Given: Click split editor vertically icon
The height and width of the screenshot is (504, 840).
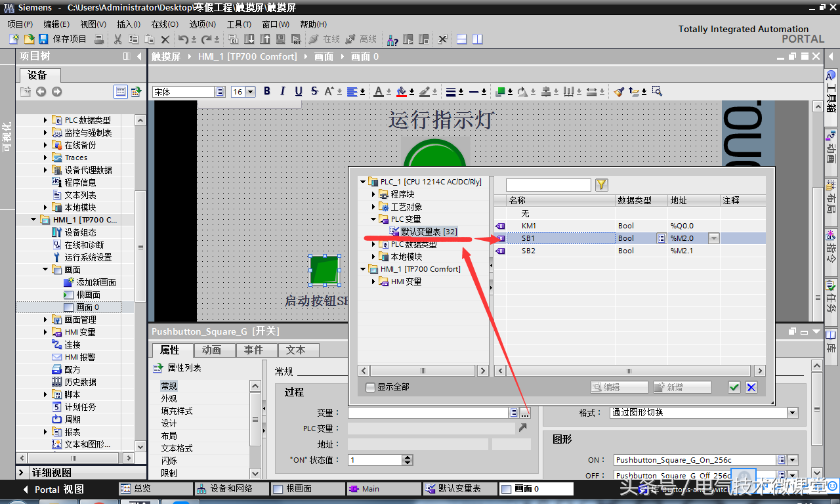Looking at the screenshot, I should click(x=477, y=39).
